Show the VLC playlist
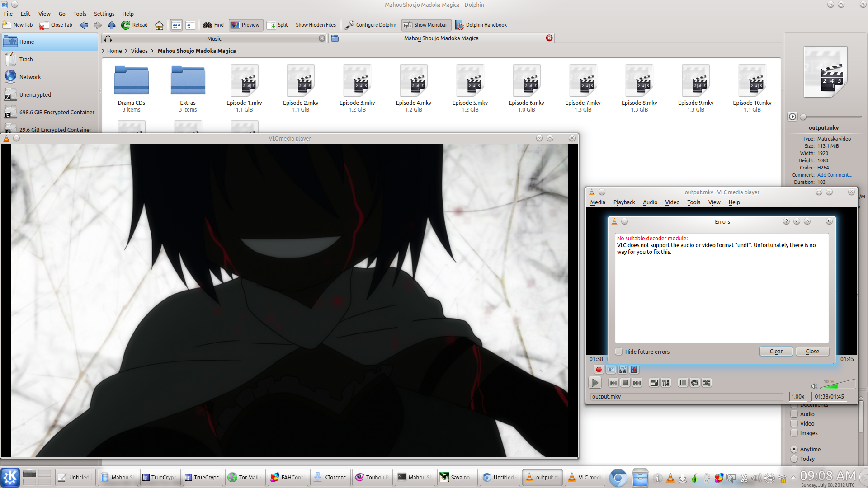 (683, 383)
